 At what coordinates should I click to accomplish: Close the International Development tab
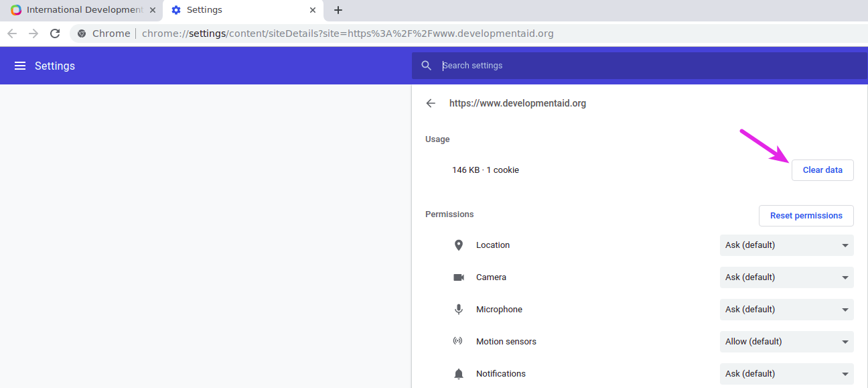[153, 10]
